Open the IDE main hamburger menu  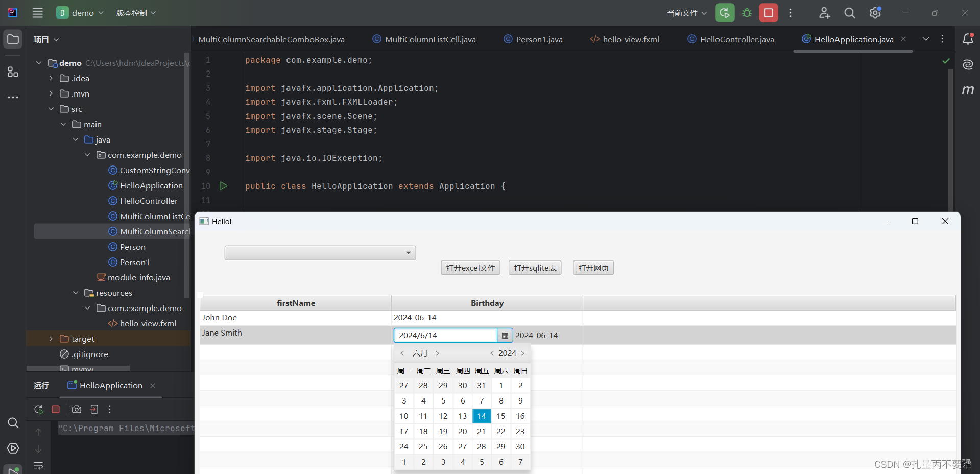point(38,13)
